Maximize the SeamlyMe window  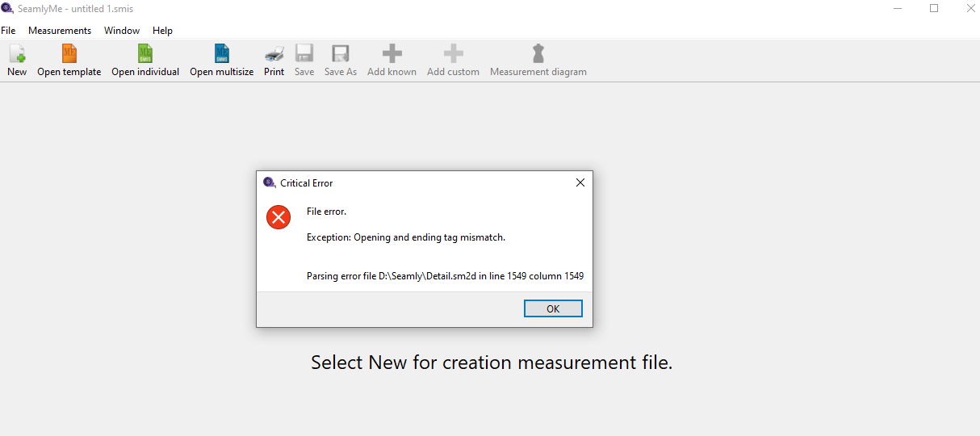click(x=934, y=8)
